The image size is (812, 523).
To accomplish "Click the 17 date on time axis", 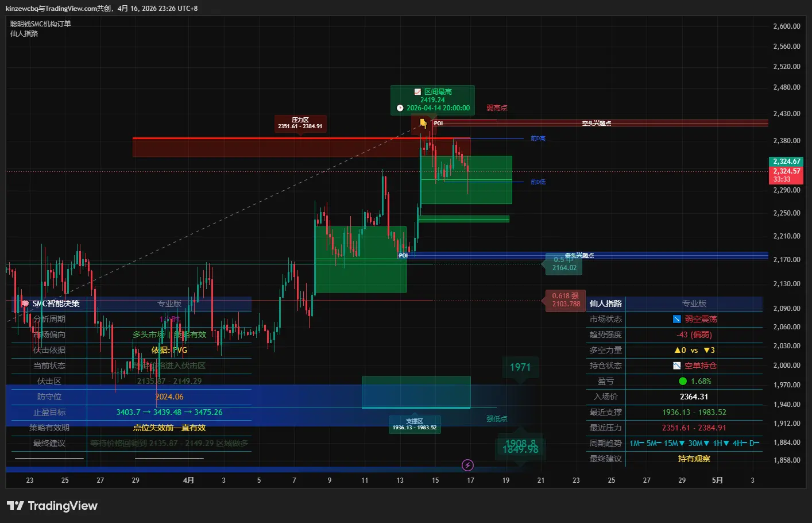I will tap(470, 480).
